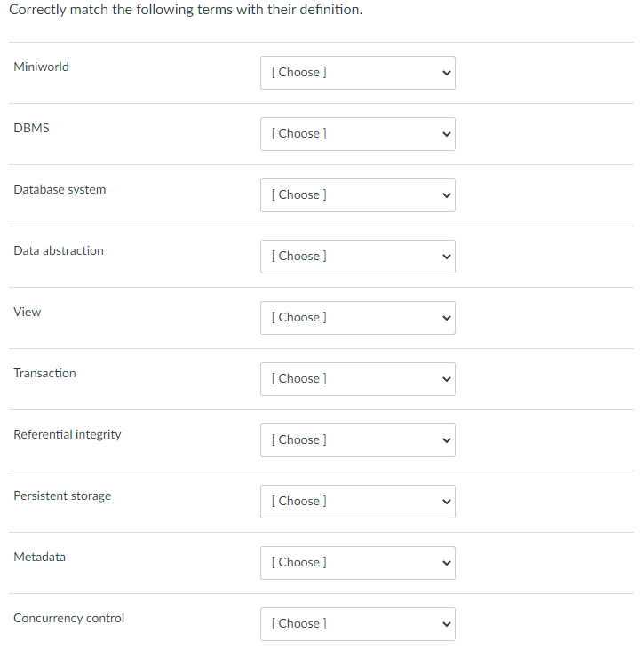This screenshot has height=649, width=644.
Task: Open the Concurrency control dropdown
Action: coord(357,624)
